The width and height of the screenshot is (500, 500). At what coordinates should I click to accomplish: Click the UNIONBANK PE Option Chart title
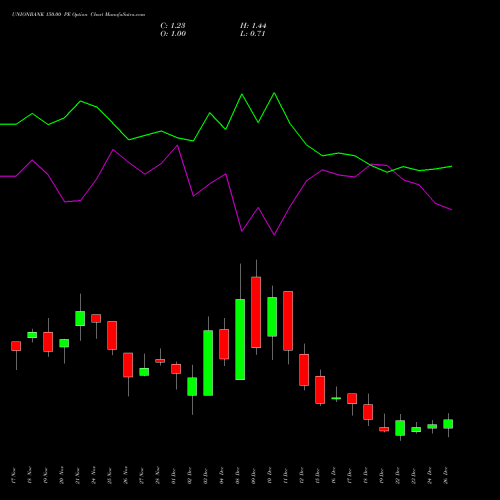coord(78,15)
